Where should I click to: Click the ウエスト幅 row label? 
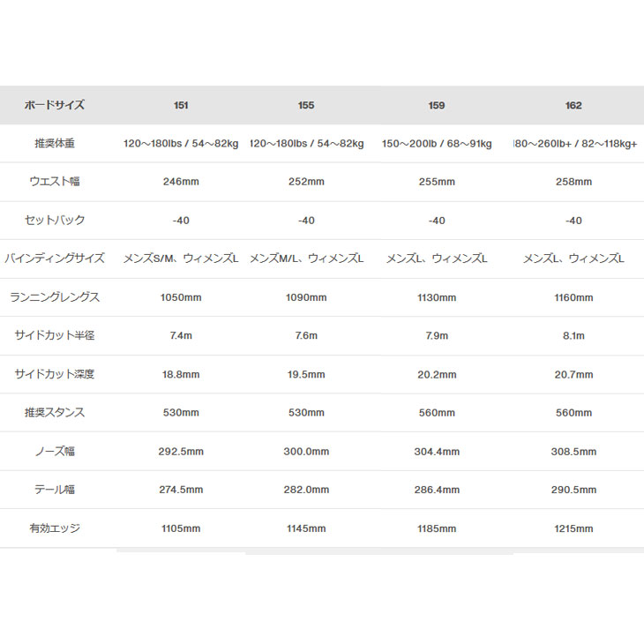pyautogui.click(x=55, y=181)
